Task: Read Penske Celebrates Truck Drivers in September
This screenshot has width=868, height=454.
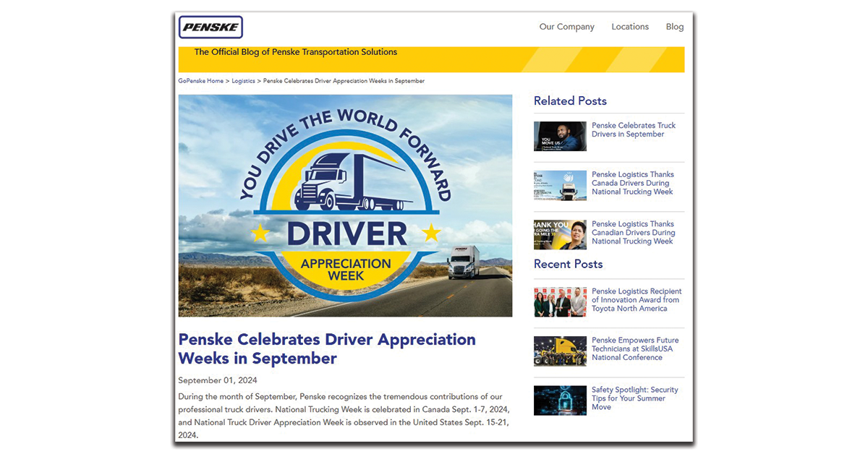Action: point(633,130)
